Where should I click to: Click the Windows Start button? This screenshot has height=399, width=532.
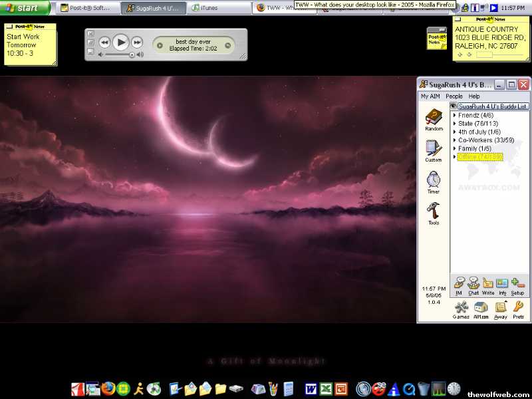[x=25, y=8]
